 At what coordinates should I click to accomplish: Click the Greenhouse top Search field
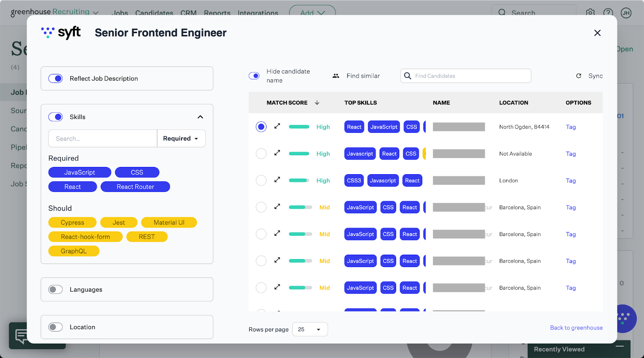(534, 13)
